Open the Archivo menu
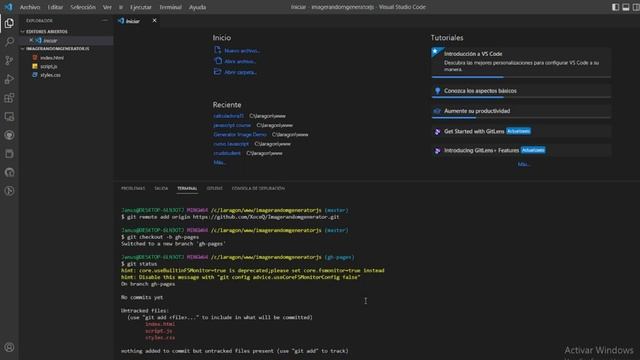The image size is (640, 360). (x=30, y=7)
